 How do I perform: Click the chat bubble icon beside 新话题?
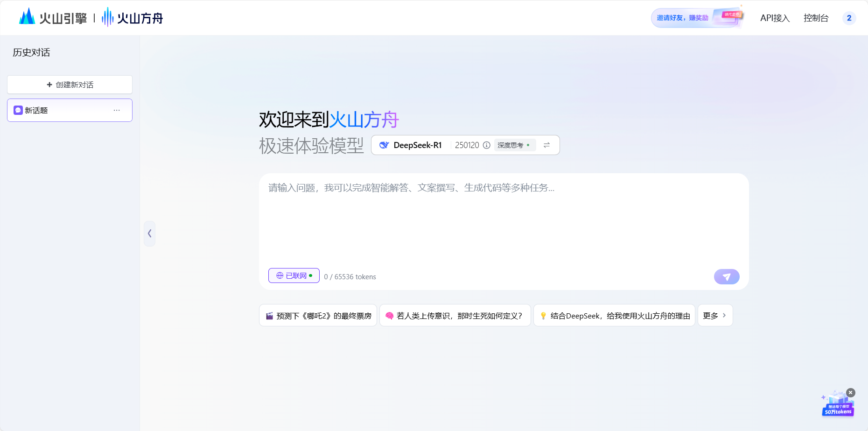pyautogui.click(x=18, y=110)
